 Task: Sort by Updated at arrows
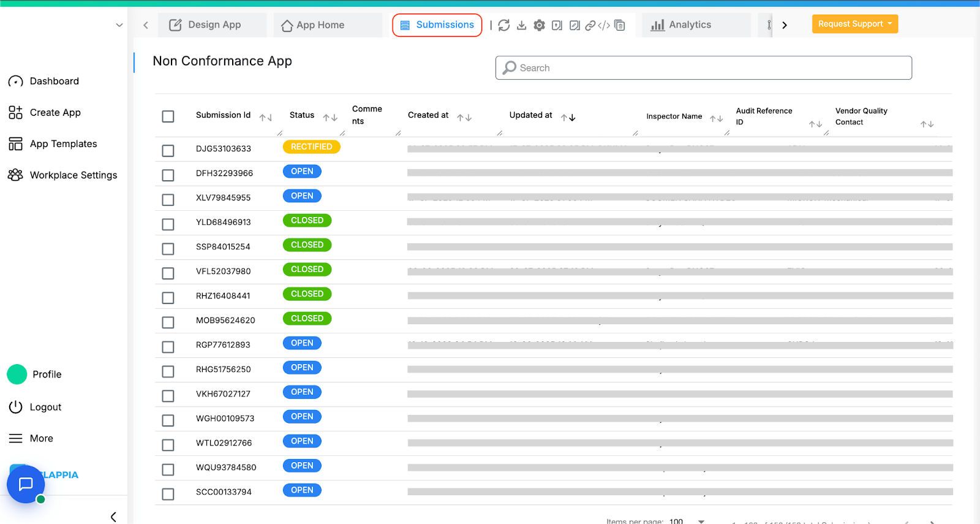(x=568, y=117)
